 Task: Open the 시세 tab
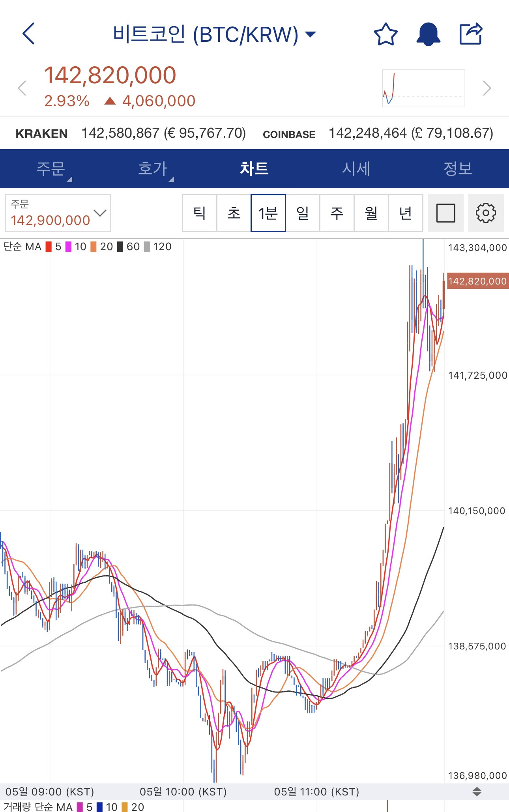[356, 169]
